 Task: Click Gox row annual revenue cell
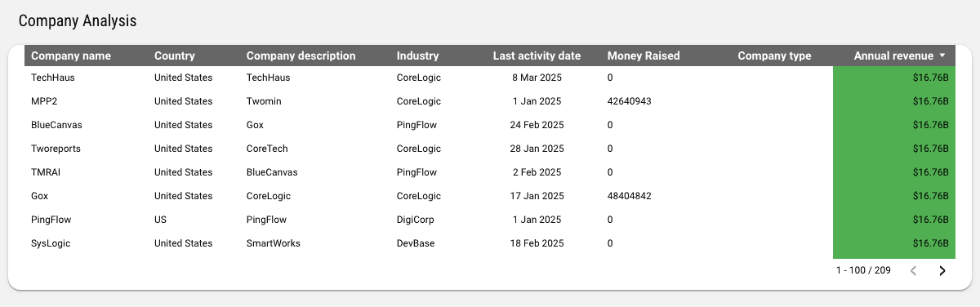tap(894, 196)
